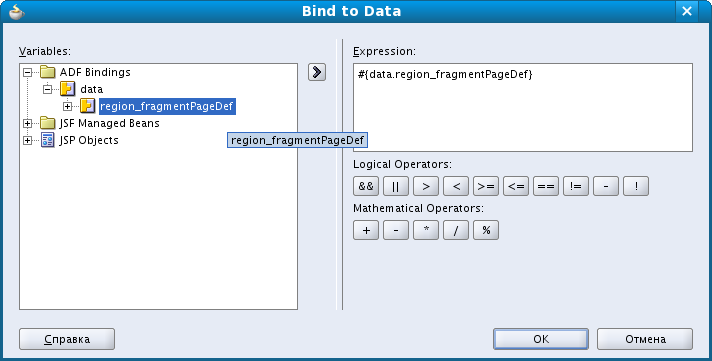This screenshot has height=361, width=712.
Task: Click inside the Expression text field
Action: pos(523,108)
